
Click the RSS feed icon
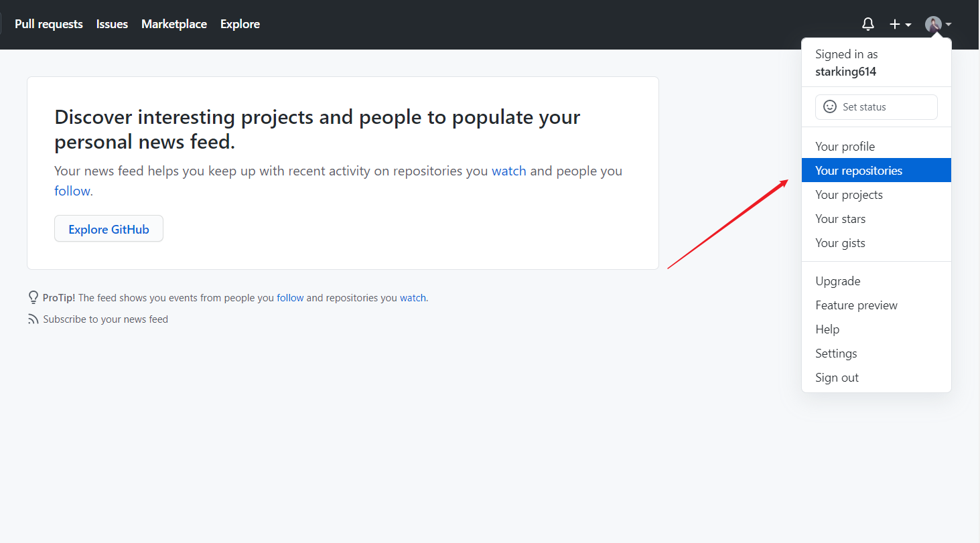click(33, 319)
